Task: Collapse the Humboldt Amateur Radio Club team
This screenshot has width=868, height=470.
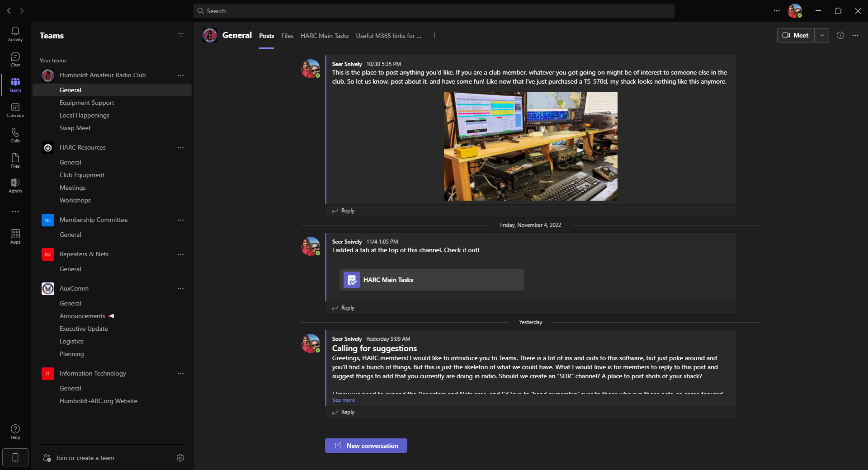Action: (x=103, y=75)
